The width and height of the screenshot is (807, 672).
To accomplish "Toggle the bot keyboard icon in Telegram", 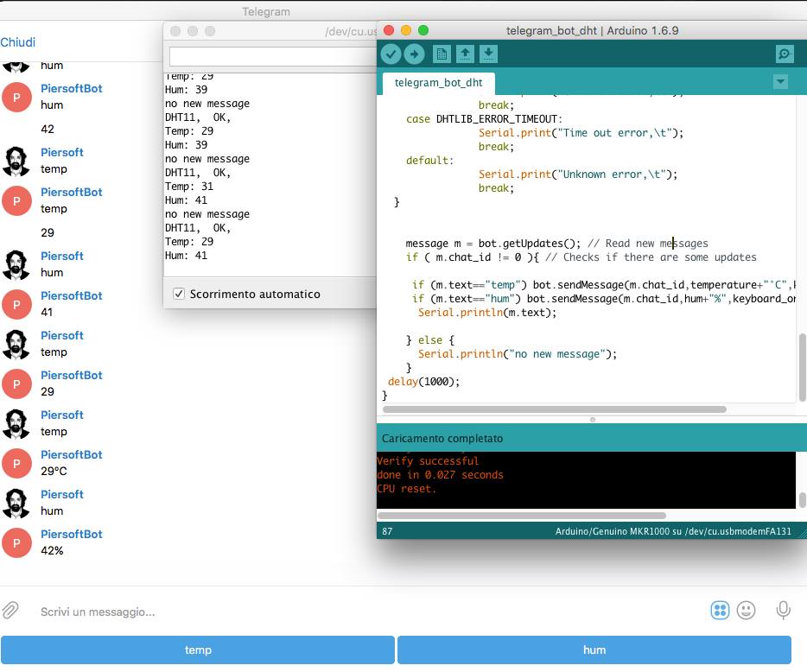I will pos(720,611).
